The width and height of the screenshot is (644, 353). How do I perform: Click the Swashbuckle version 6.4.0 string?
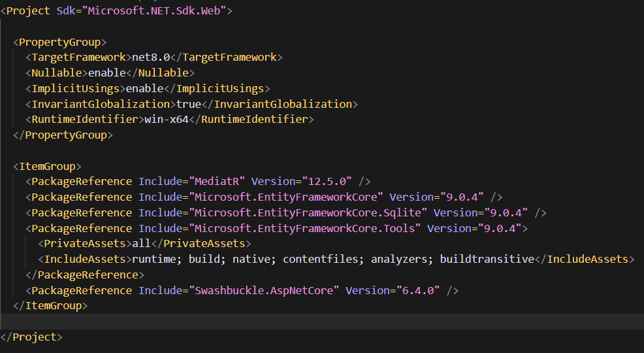click(x=418, y=290)
